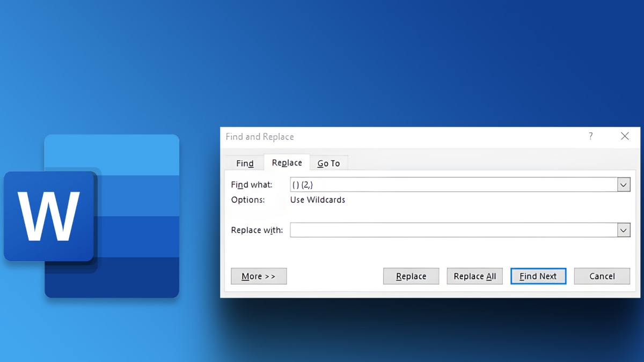Screen dimensions: 644x362
Task: Open the Go To tab
Action: click(x=328, y=163)
